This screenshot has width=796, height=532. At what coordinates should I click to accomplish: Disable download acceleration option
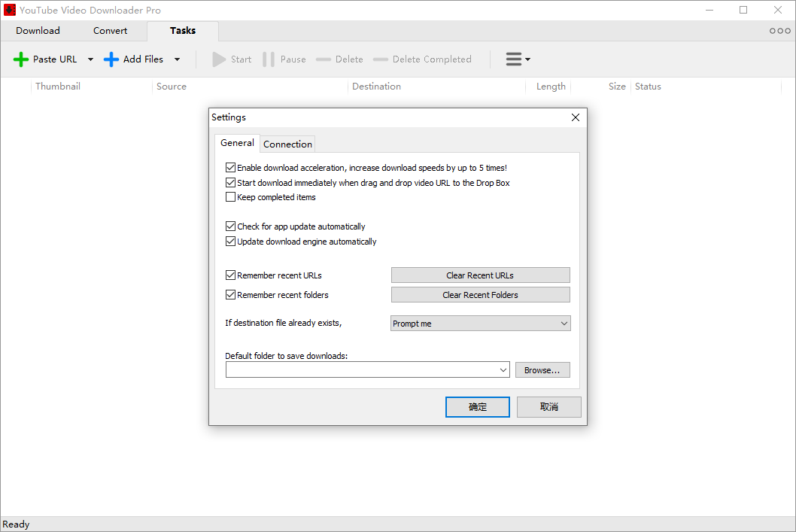point(230,167)
